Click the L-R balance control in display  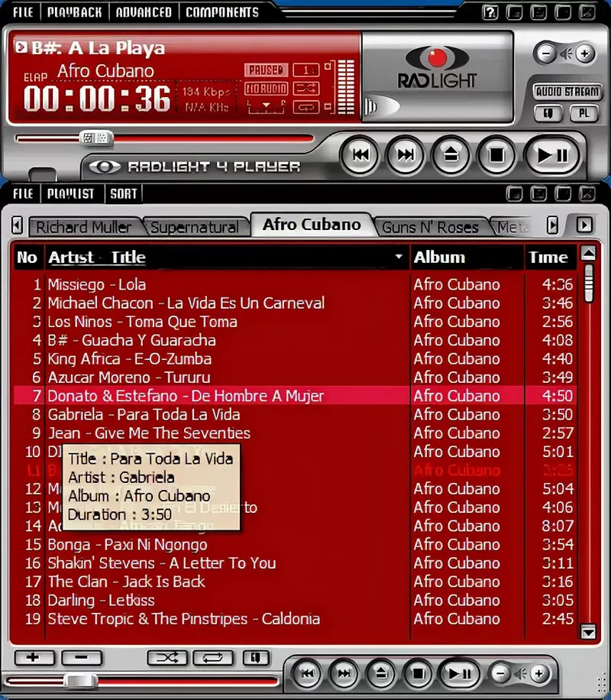(x=267, y=107)
